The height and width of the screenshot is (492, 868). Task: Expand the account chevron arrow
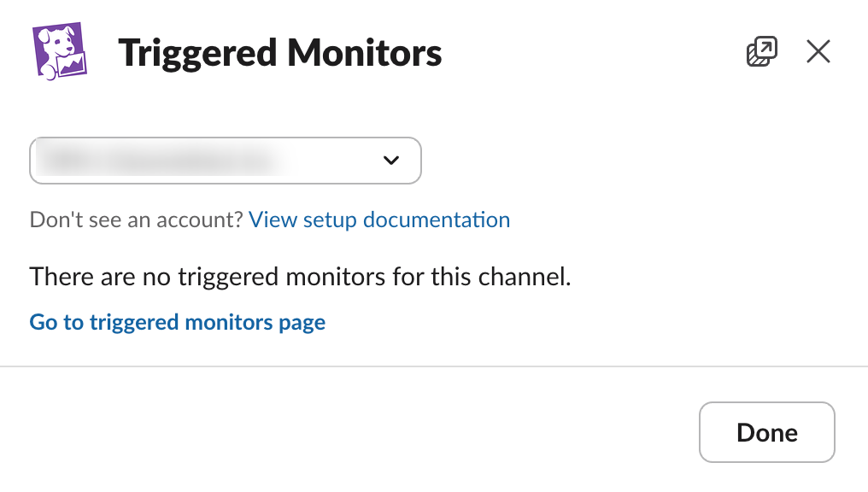tap(391, 161)
